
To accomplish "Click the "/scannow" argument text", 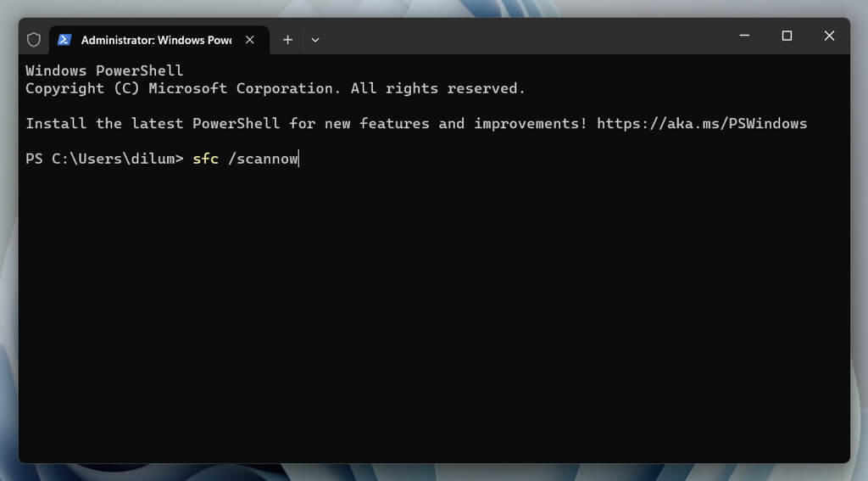I will coord(263,159).
